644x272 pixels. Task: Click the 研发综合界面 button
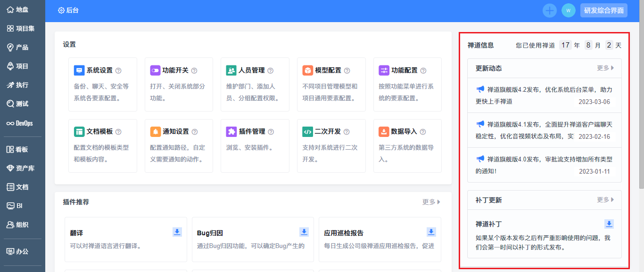(603, 10)
